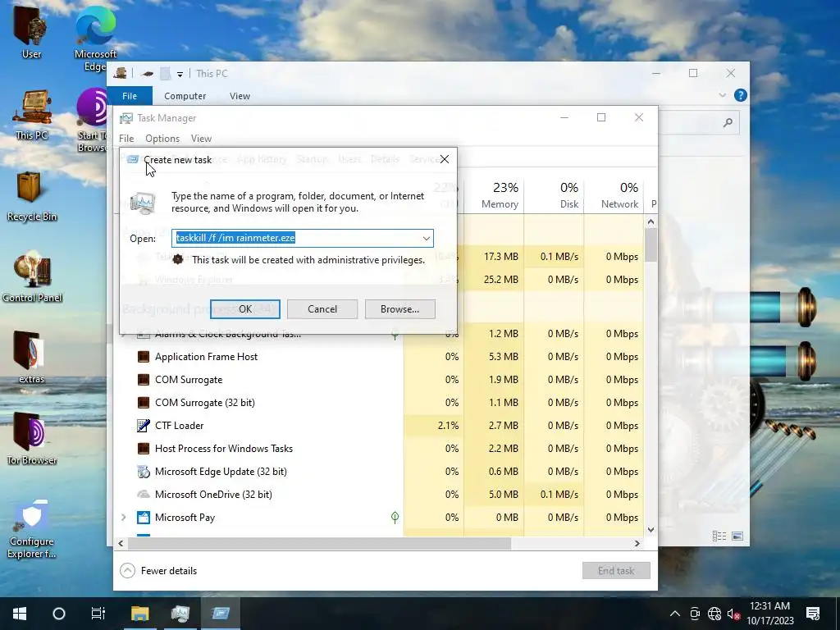Open the Computer ribbon tab
The image size is (840, 630).
click(x=185, y=96)
